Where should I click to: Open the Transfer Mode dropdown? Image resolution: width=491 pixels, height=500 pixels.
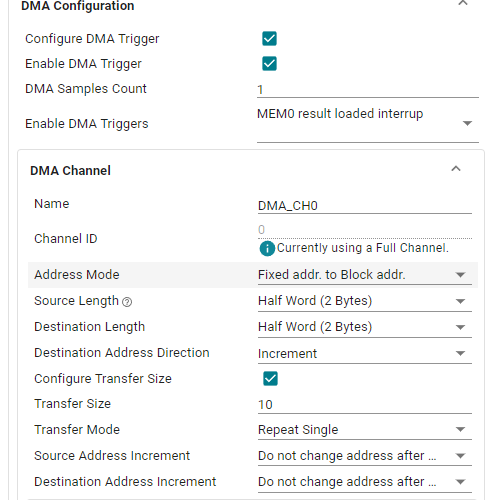click(x=365, y=430)
